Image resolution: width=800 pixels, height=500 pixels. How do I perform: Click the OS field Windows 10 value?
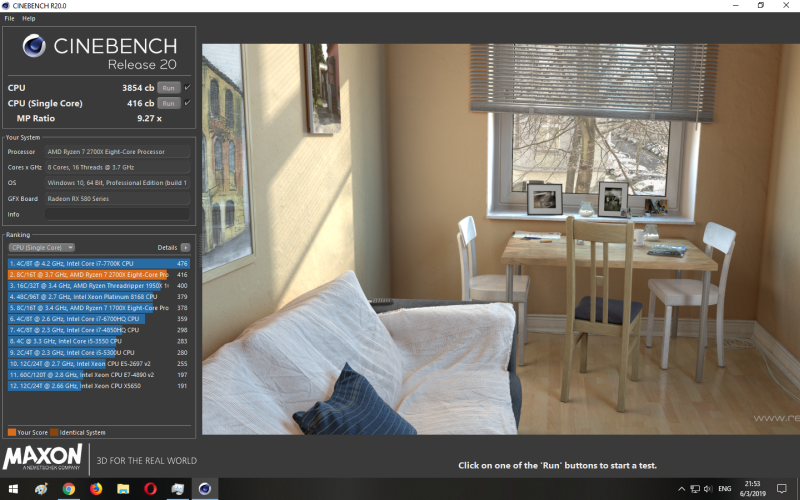coord(117,183)
